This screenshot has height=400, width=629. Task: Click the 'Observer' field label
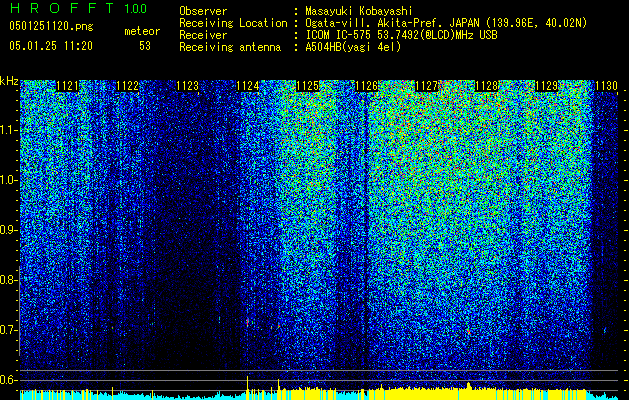tap(203, 11)
